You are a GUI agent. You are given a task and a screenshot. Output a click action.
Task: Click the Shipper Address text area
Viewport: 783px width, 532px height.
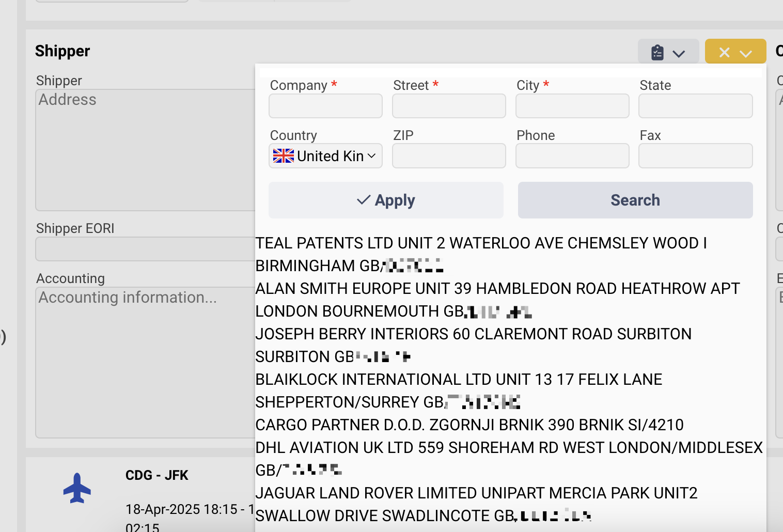tap(145, 150)
